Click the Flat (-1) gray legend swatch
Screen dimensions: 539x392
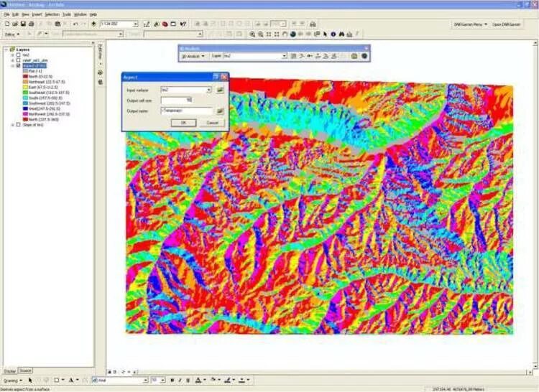click(x=25, y=71)
